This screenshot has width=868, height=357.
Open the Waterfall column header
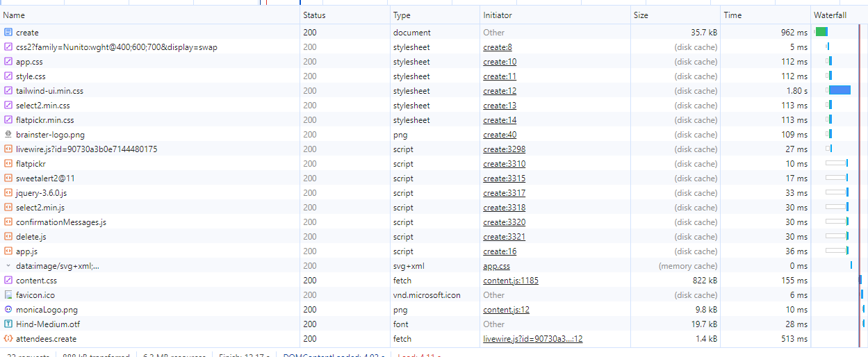point(830,15)
